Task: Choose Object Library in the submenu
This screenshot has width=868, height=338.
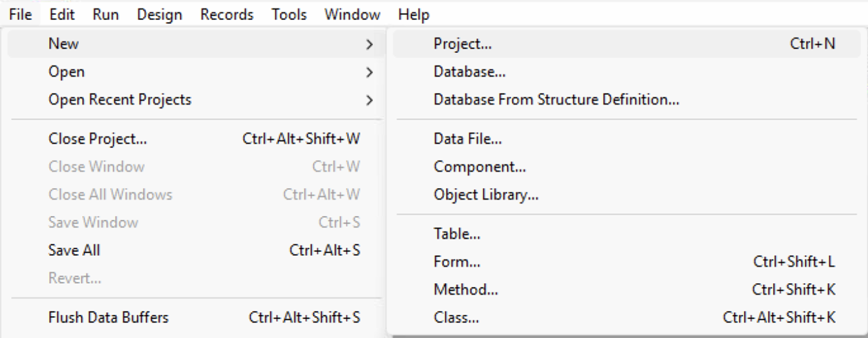Action: click(x=486, y=194)
